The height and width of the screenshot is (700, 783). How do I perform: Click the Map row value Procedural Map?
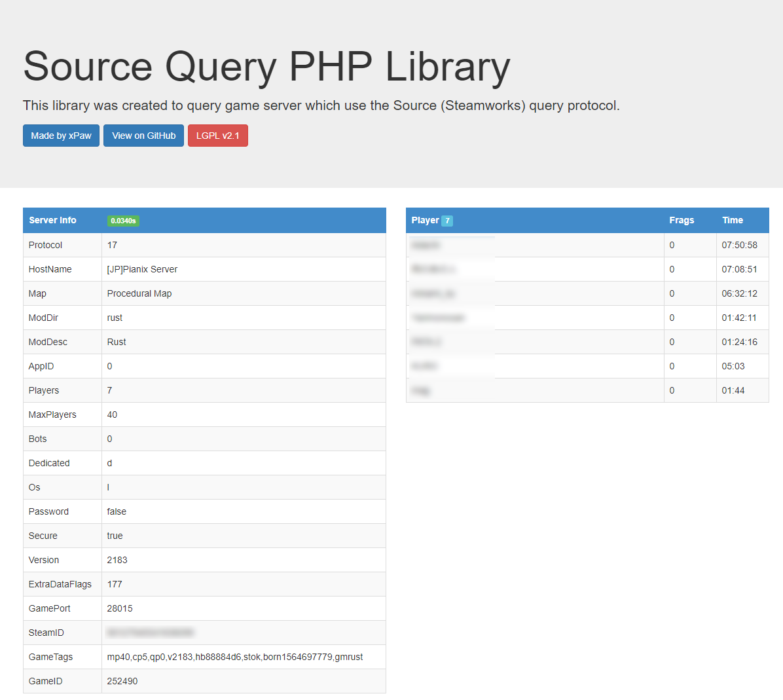tap(139, 293)
